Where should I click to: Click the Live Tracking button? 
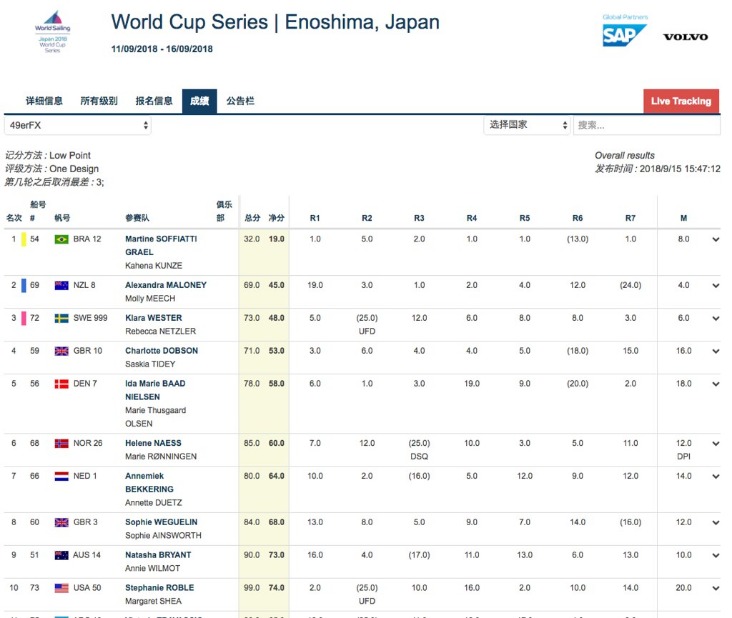pyautogui.click(x=680, y=101)
